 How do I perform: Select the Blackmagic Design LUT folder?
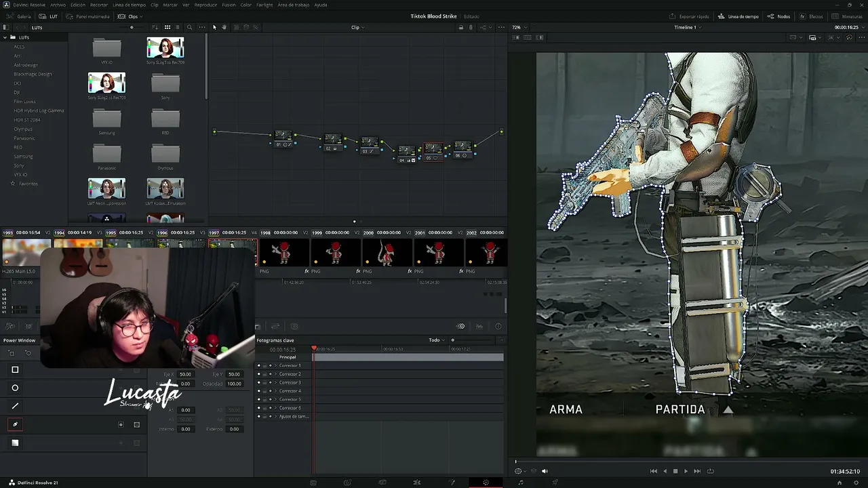pyautogui.click(x=33, y=74)
